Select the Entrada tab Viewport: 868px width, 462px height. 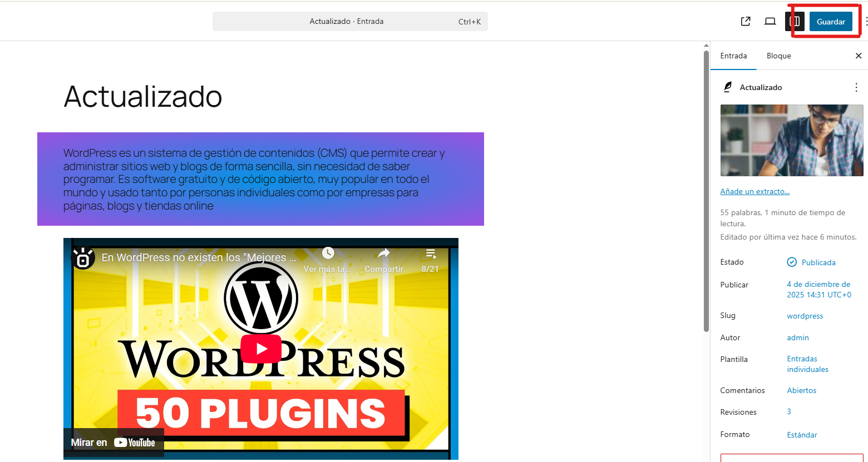point(733,56)
